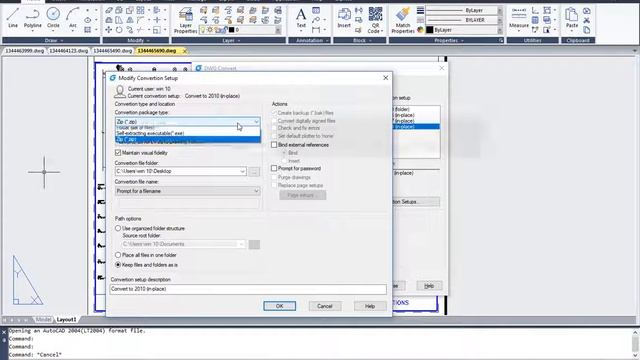Enable Prompt for password checkbox
Viewport: 640px width, 360px height.
(274, 168)
